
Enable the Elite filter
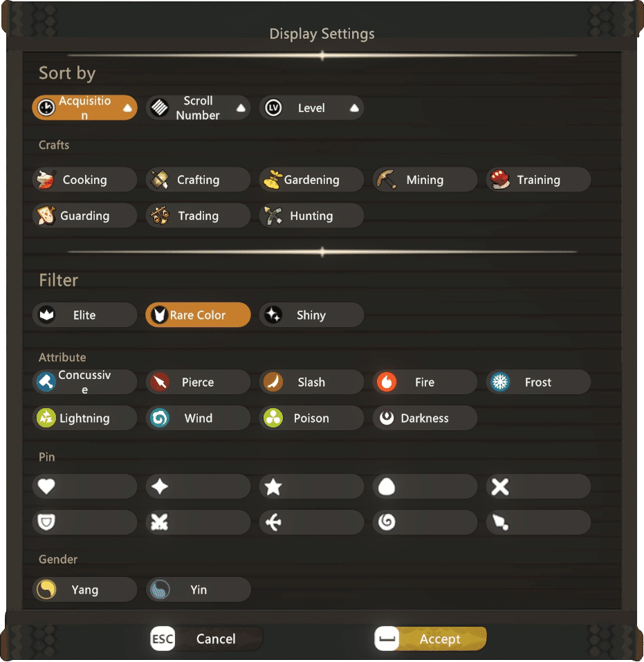(84, 315)
